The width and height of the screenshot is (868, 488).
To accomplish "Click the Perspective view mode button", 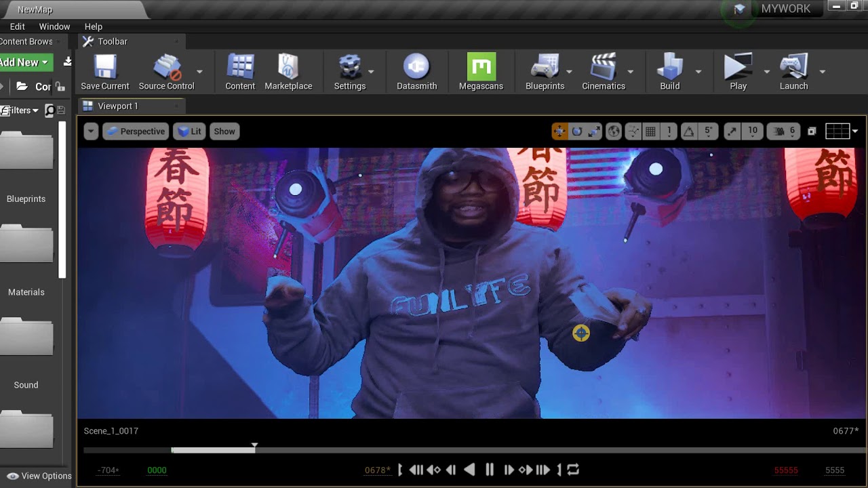I will [x=136, y=131].
